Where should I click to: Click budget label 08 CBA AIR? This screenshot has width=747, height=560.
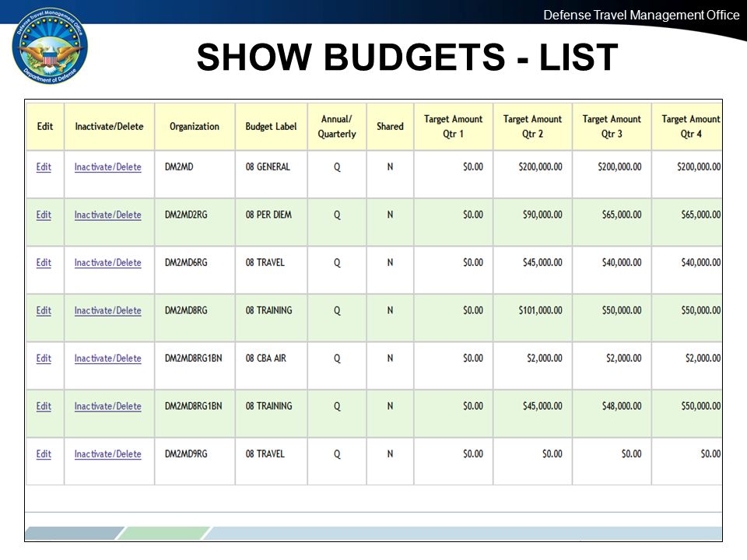pos(266,359)
